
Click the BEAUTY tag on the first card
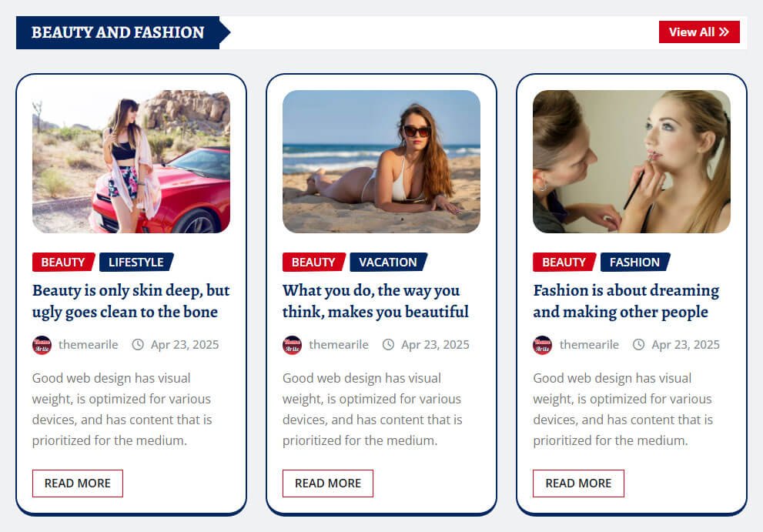click(x=63, y=262)
